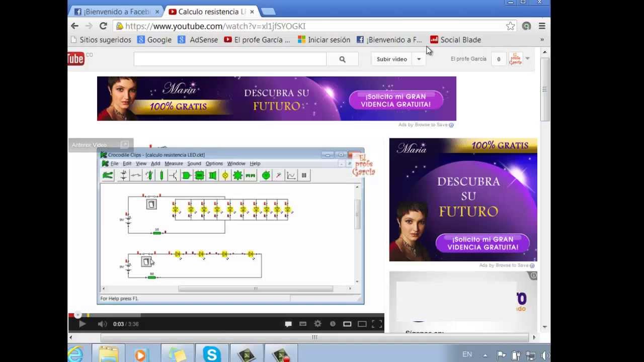Click the page's horizontal scrollbar
The width and height of the screenshot is (644, 362).
pos(314,337)
